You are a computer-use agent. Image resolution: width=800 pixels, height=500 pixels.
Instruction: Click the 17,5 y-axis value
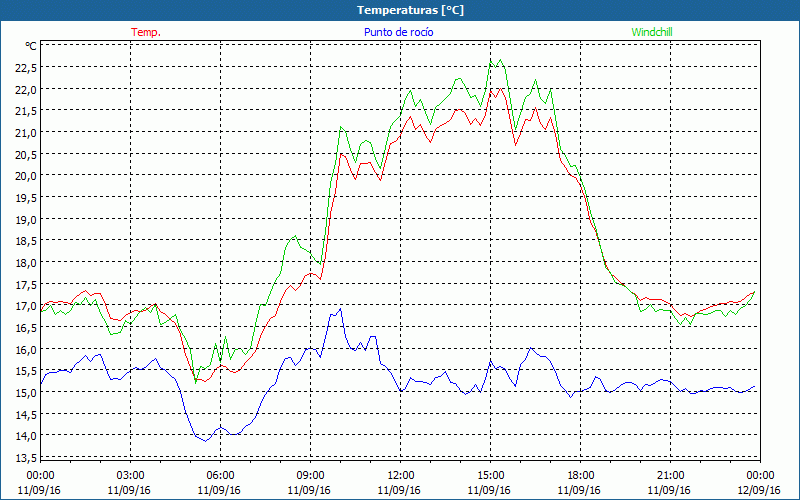pyautogui.click(x=26, y=284)
